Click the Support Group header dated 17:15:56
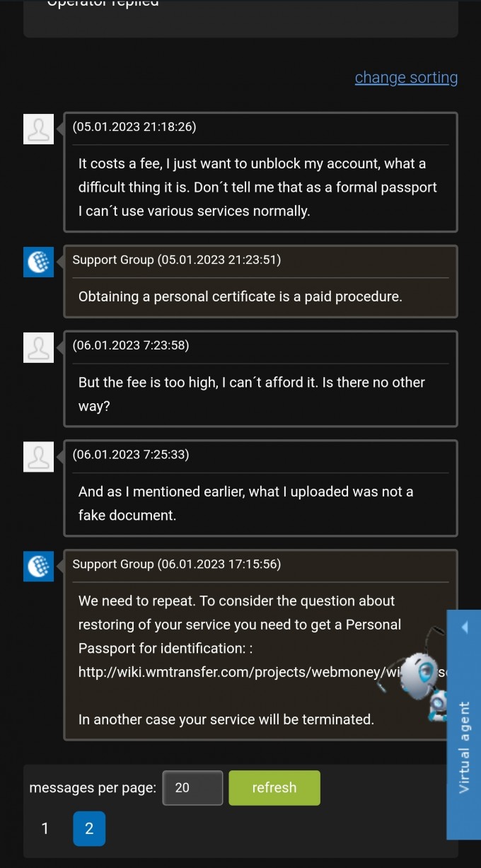The width and height of the screenshot is (481, 868). 177,564
